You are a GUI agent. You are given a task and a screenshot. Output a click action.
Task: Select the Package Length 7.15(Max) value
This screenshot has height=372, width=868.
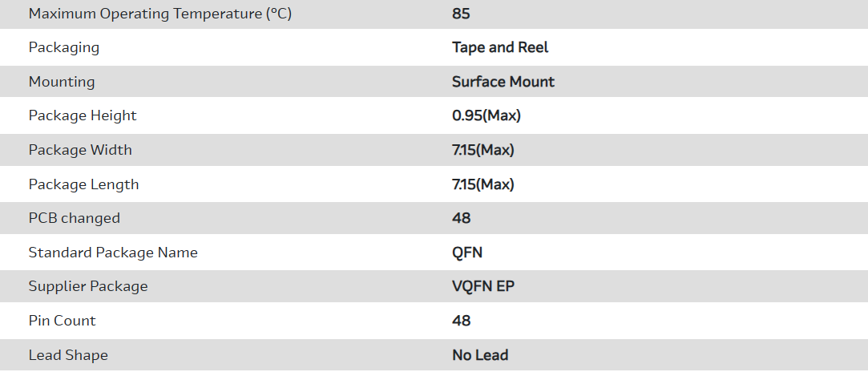click(483, 184)
